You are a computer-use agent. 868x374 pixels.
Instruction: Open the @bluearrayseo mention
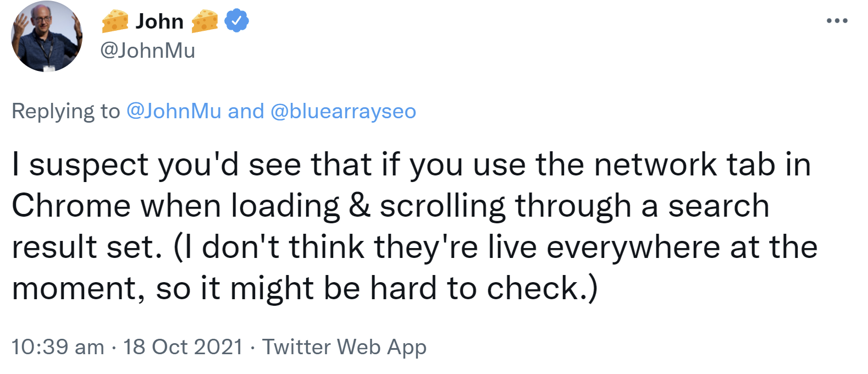point(343,111)
